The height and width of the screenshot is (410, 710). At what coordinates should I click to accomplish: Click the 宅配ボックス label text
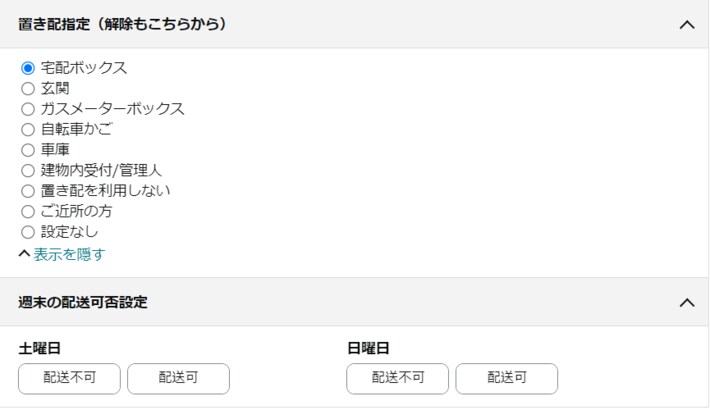point(84,68)
